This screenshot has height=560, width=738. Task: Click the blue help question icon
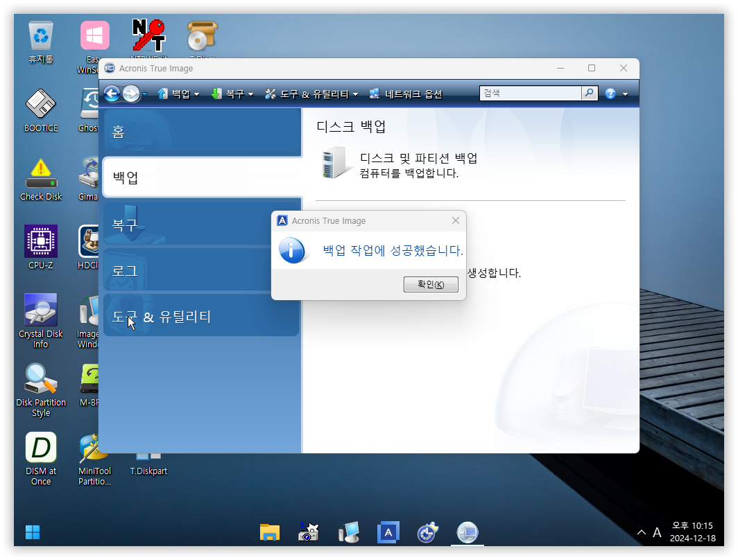[x=610, y=94]
